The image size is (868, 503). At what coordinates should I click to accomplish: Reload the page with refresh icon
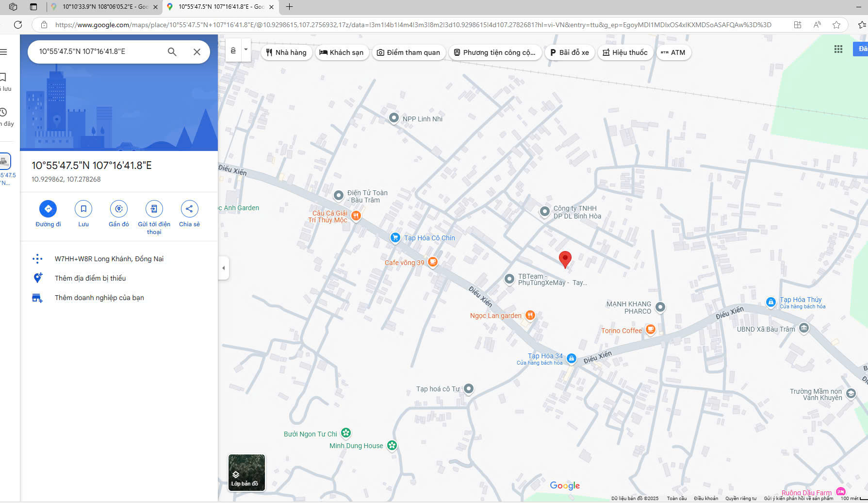pyautogui.click(x=18, y=25)
